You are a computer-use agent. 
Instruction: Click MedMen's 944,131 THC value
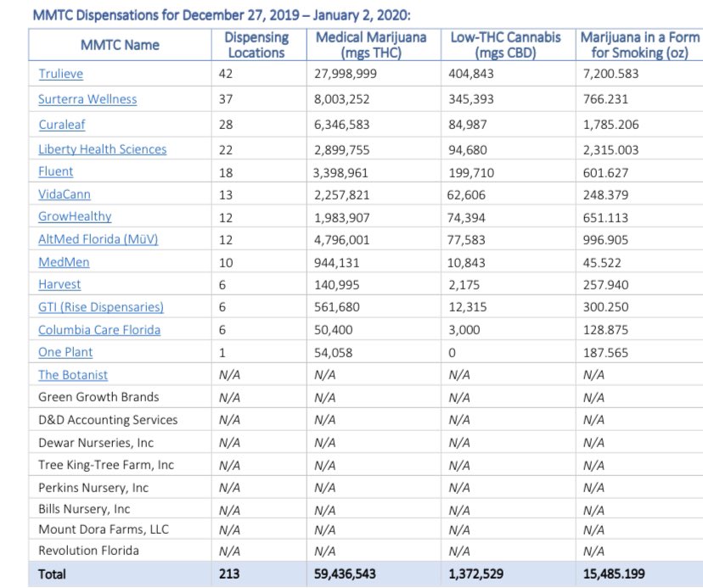pos(336,263)
